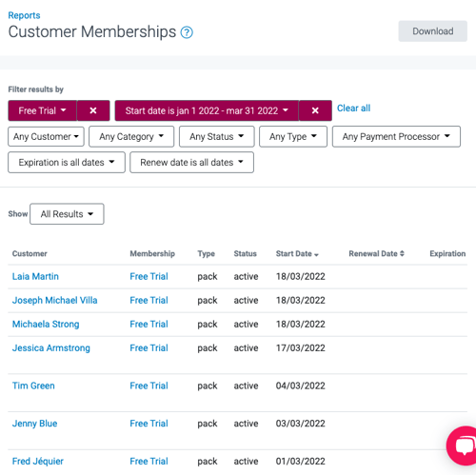Open the Any Customer dropdown
Image resolution: width=476 pixels, height=475 pixels.
[x=46, y=136]
